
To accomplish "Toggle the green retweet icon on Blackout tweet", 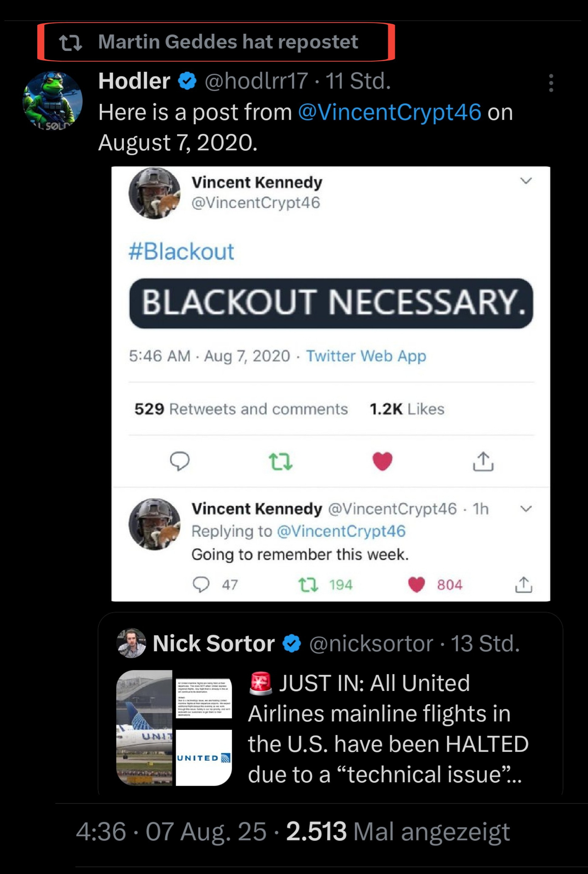I will [x=281, y=462].
